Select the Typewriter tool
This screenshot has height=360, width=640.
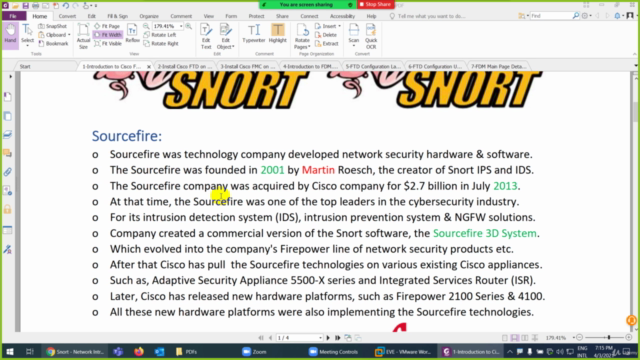pyautogui.click(x=253, y=33)
